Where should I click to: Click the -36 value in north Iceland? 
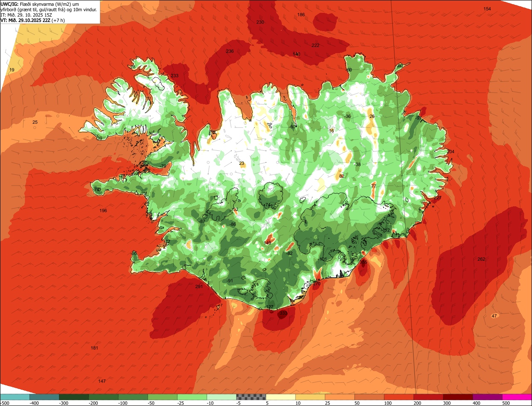347,117
